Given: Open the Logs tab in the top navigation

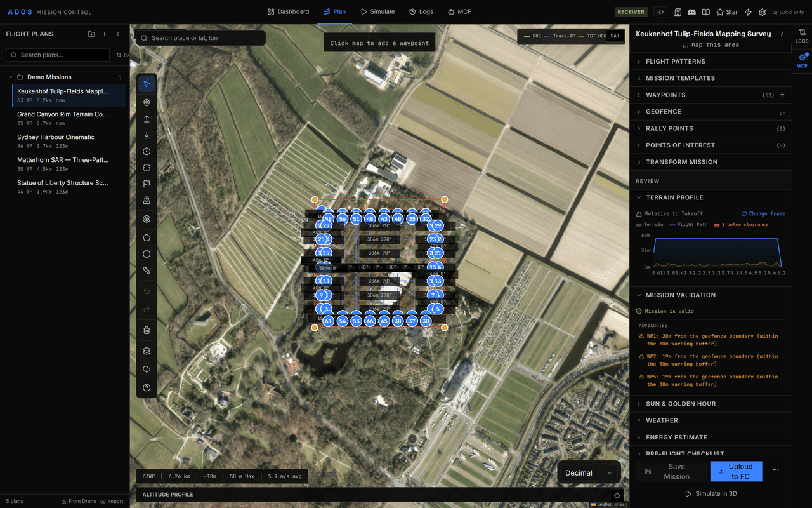Looking at the screenshot, I should (421, 12).
